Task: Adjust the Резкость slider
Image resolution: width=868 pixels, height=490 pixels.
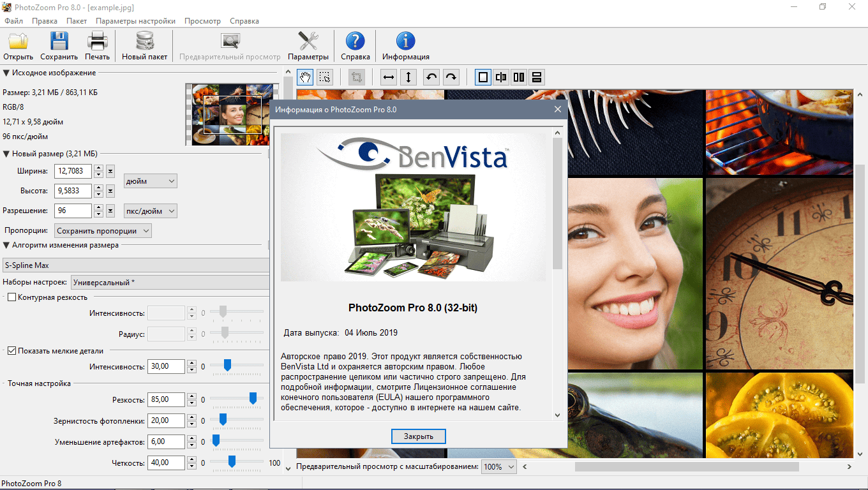Action: pos(253,398)
